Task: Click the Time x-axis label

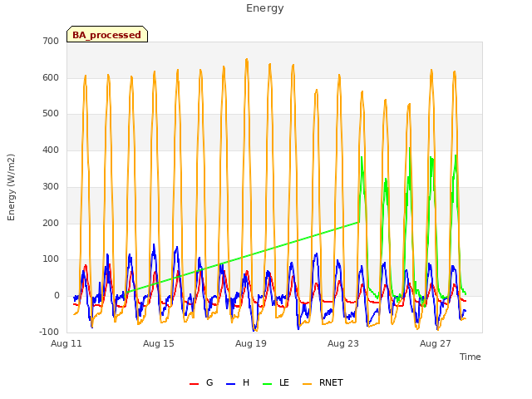Action: tap(470, 357)
